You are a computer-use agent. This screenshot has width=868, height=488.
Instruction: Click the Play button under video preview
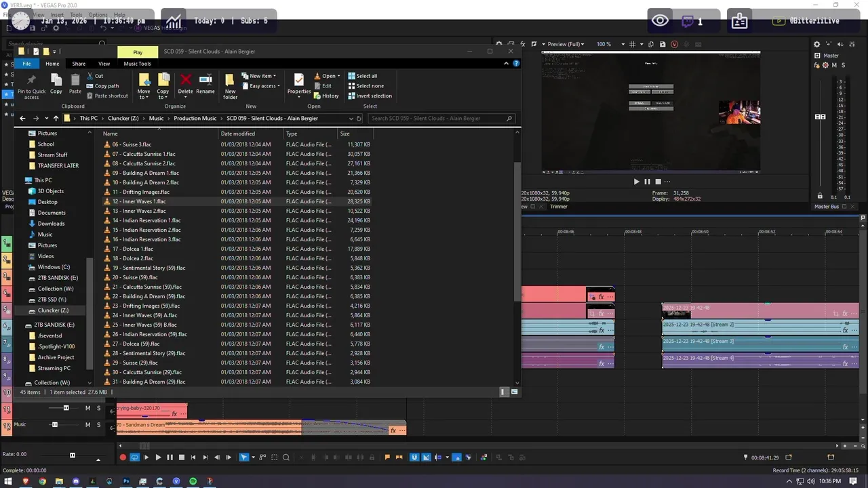(636, 182)
